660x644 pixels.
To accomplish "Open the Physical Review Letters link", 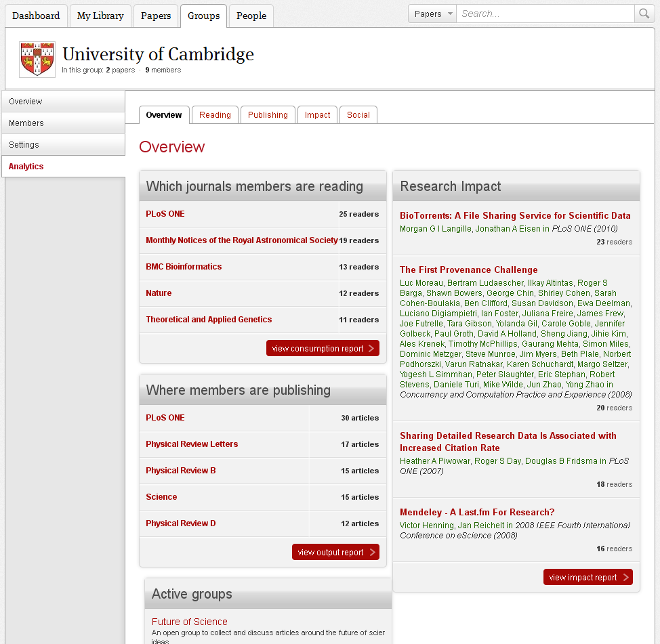I will point(192,444).
